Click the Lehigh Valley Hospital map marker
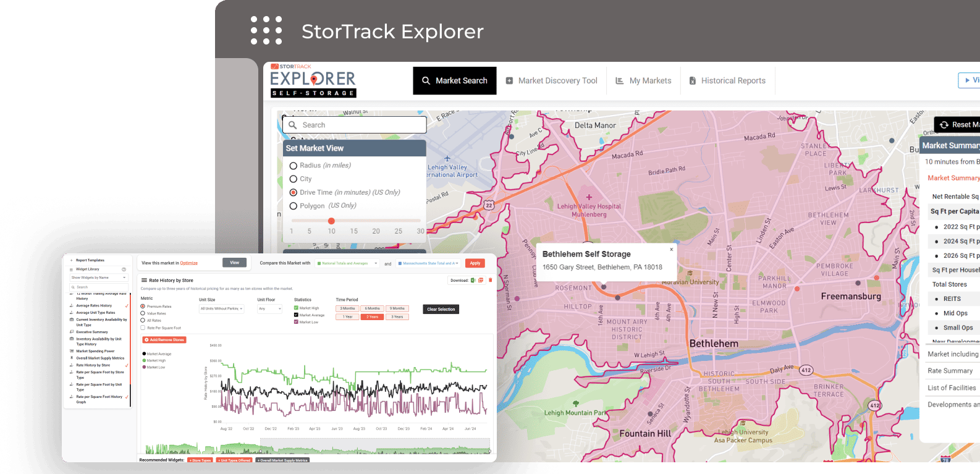980x474 pixels. pos(589,198)
